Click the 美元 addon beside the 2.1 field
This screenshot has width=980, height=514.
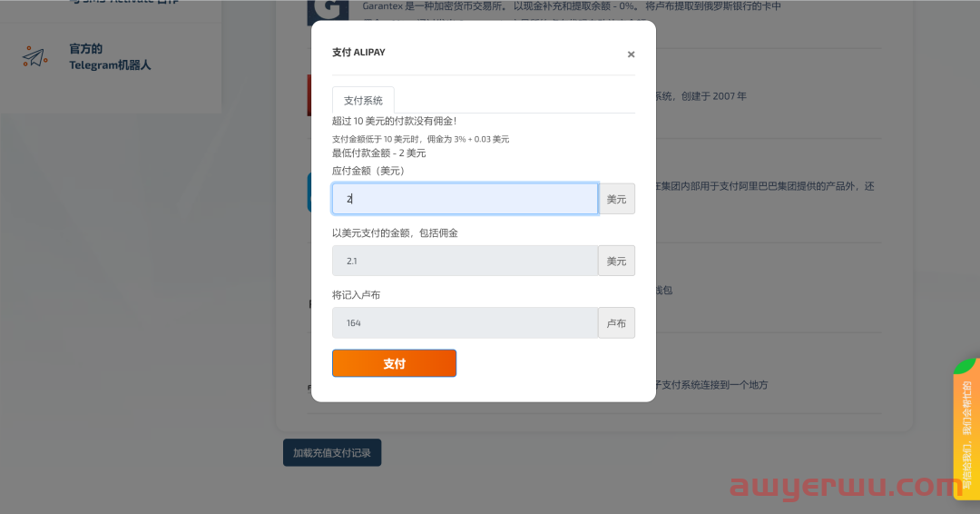coord(616,261)
